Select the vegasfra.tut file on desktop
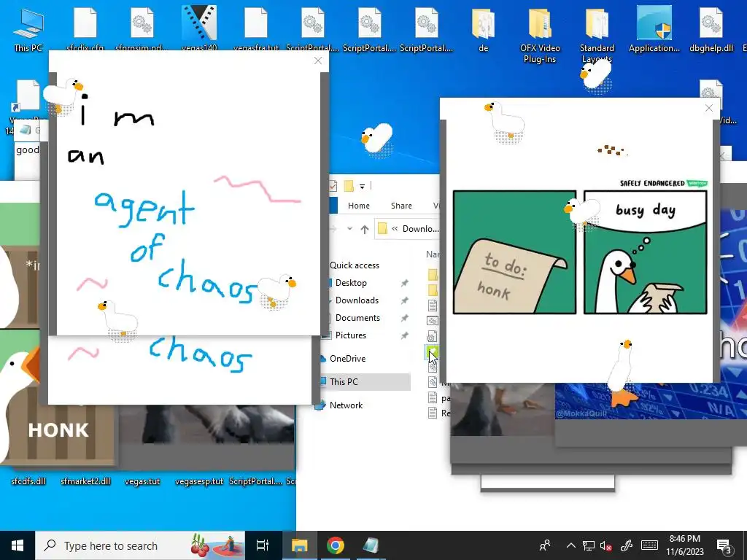 pyautogui.click(x=256, y=28)
